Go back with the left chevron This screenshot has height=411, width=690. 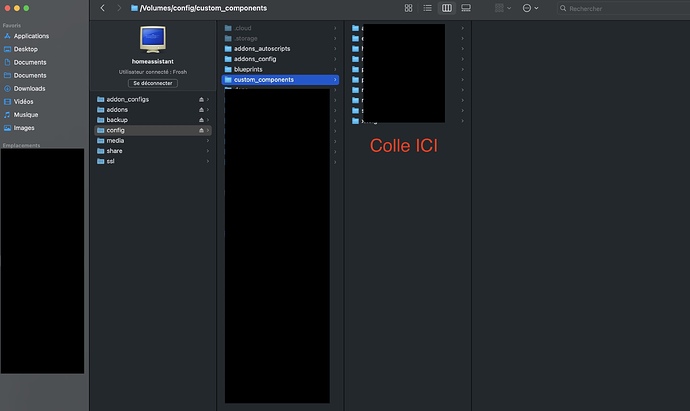103,8
